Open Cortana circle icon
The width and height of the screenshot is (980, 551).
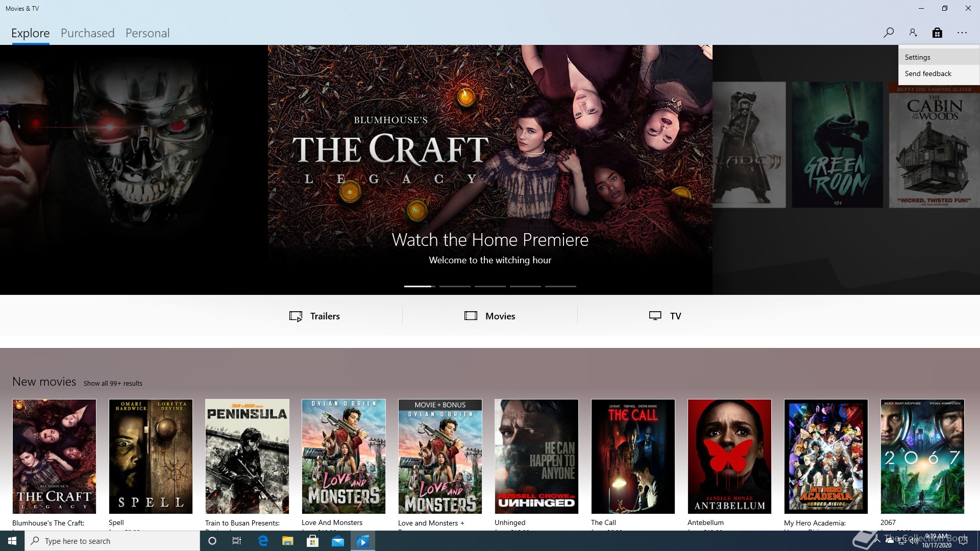212,541
